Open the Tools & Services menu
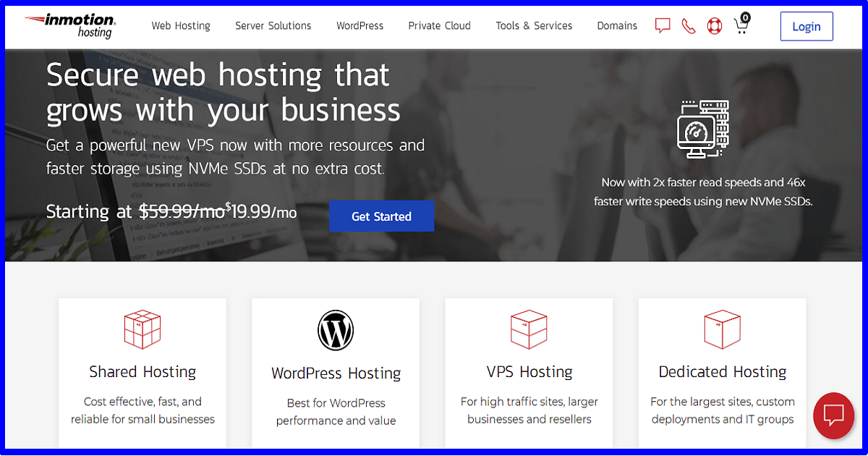The height and width of the screenshot is (456, 868). pos(534,26)
